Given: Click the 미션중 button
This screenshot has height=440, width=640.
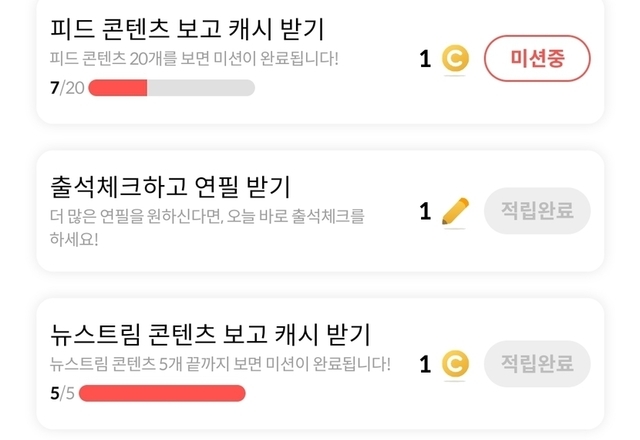Looking at the screenshot, I should pos(537,59).
